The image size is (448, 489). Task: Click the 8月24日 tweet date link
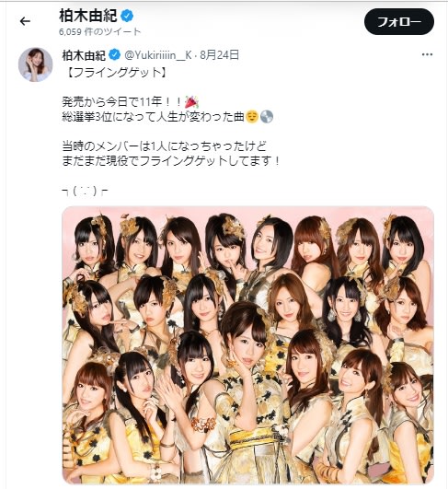coord(220,55)
